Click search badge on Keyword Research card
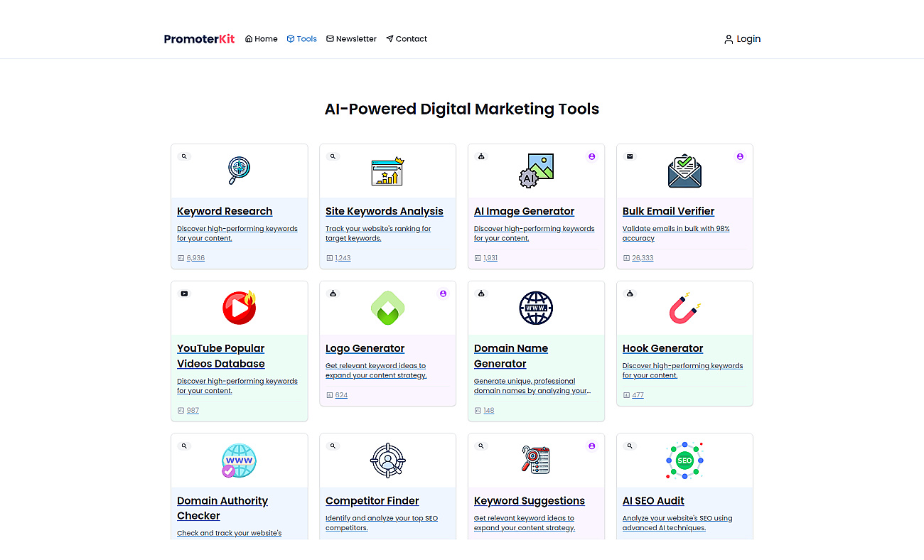Viewport: 924px width, 560px height. [x=184, y=156]
